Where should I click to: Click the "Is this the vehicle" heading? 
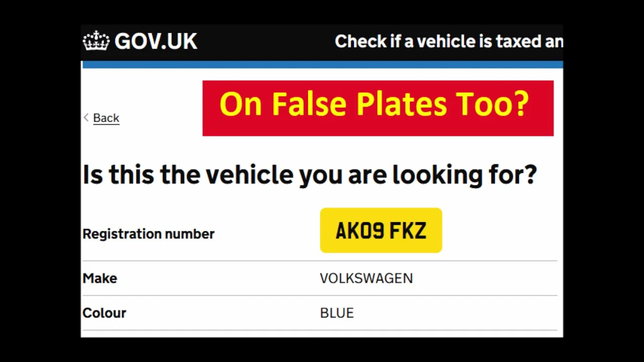point(309,175)
